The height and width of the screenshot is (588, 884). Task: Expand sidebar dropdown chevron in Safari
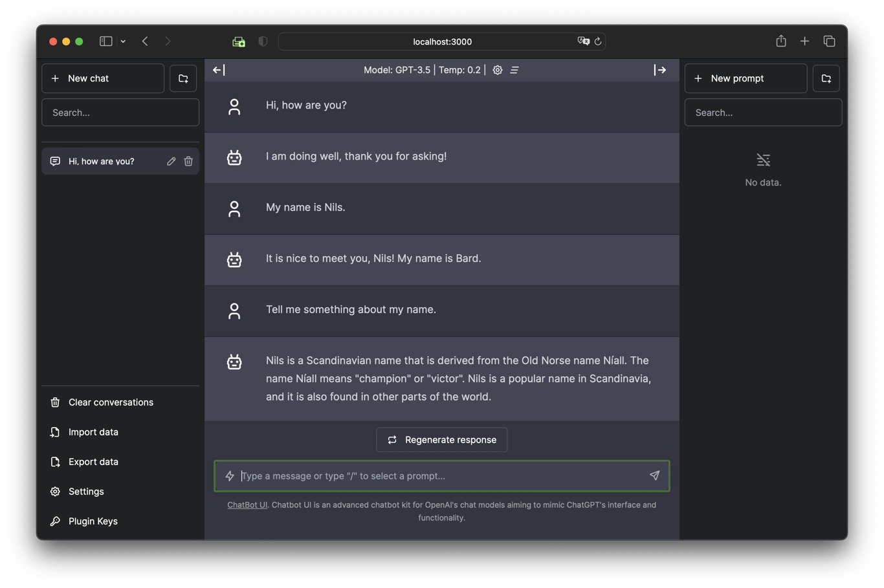pos(123,41)
